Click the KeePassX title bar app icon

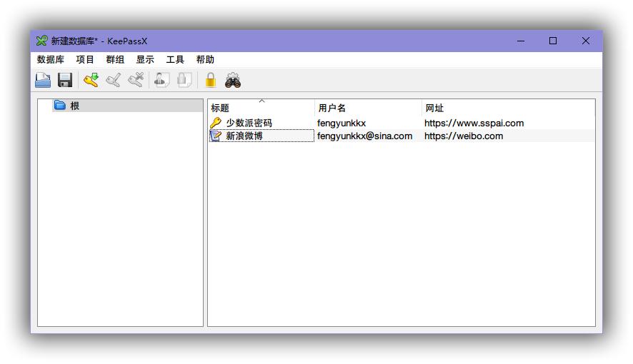[x=41, y=41]
